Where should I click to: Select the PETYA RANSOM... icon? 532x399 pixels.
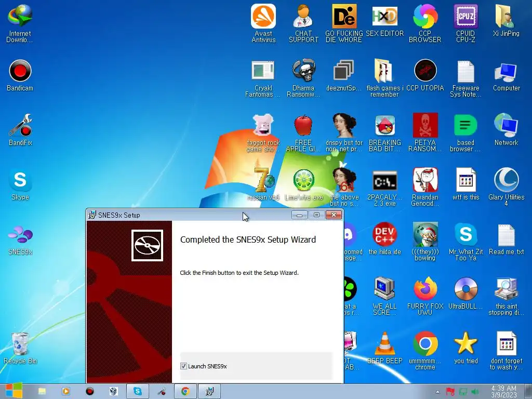pos(425,132)
